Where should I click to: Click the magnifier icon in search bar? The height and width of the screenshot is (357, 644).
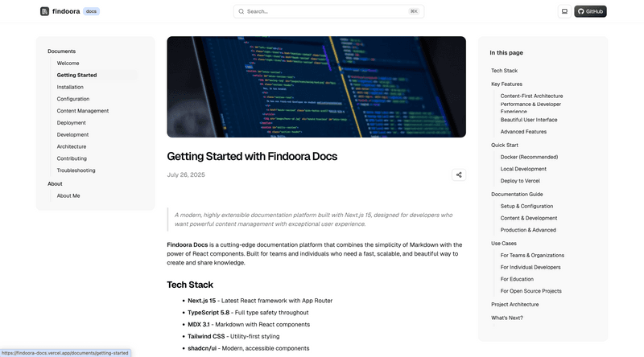[x=241, y=11]
